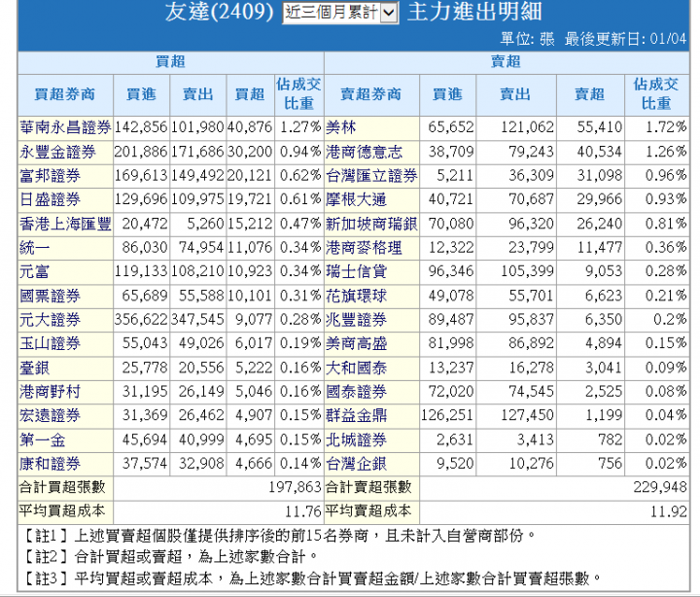Open sell-side broker link 北城證券
The image size is (700, 597).
[356, 440]
